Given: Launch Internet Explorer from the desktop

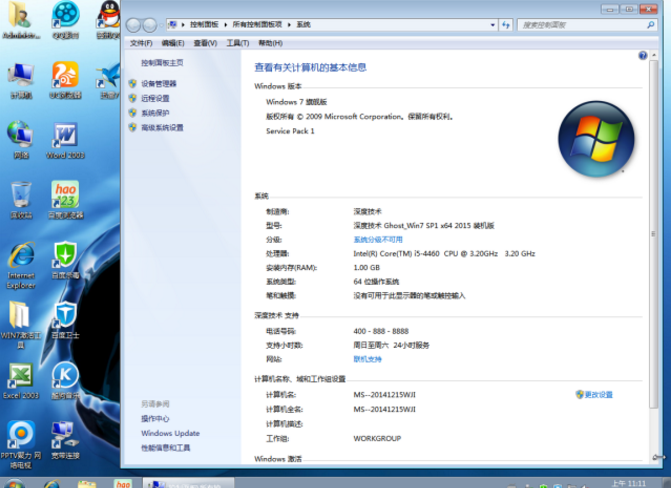Looking at the screenshot, I should point(21,265).
